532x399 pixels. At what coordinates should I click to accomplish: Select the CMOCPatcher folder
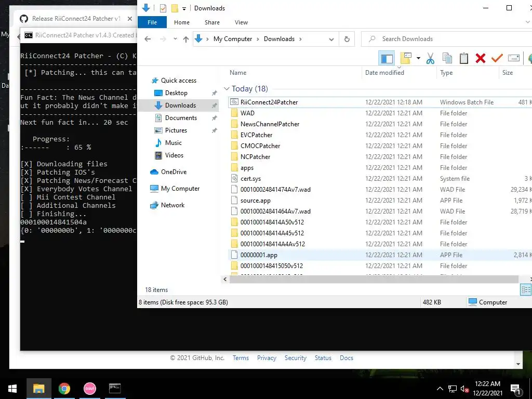pos(260,146)
